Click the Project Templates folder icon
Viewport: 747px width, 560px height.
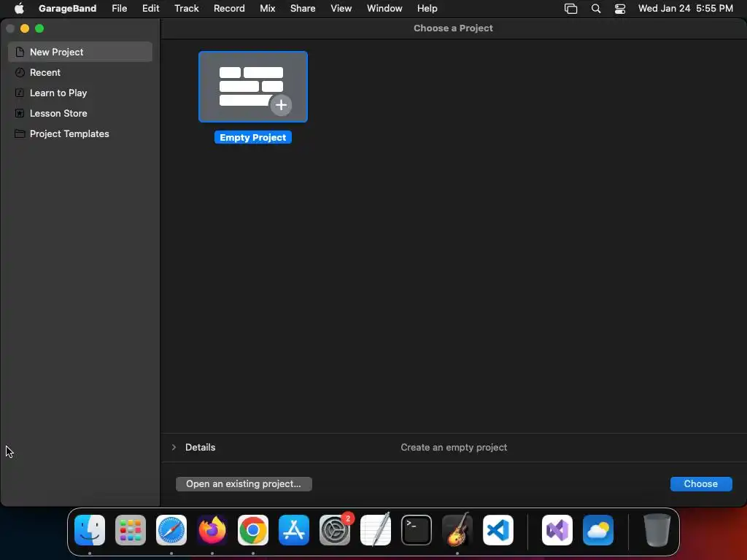(20, 134)
